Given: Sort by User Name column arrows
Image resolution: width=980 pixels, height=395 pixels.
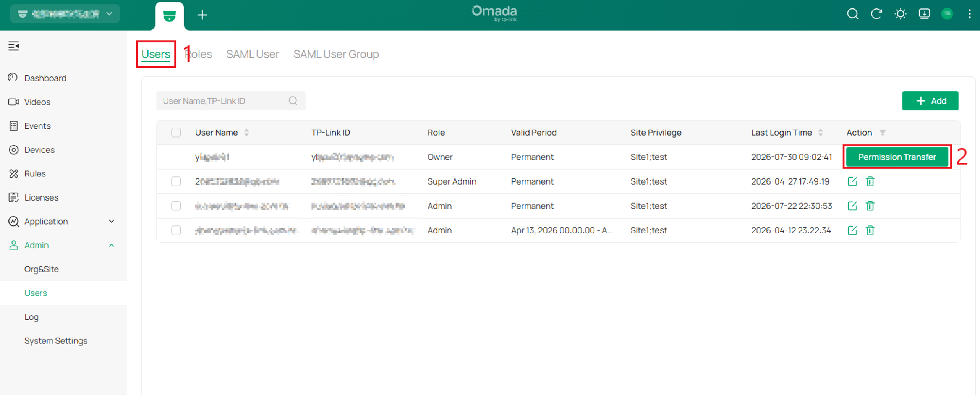Looking at the screenshot, I should [x=246, y=133].
